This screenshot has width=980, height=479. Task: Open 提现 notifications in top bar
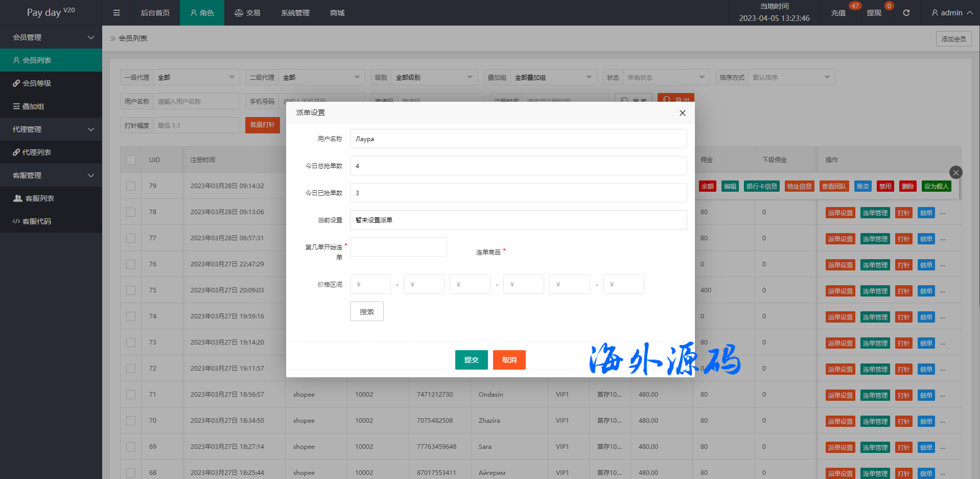click(x=874, y=13)
